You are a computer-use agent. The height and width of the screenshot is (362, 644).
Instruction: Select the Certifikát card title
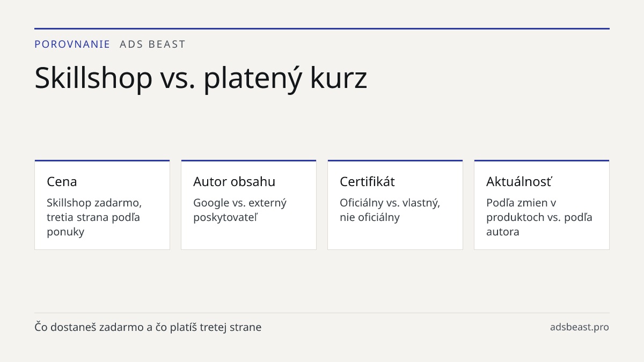[367, 182]
